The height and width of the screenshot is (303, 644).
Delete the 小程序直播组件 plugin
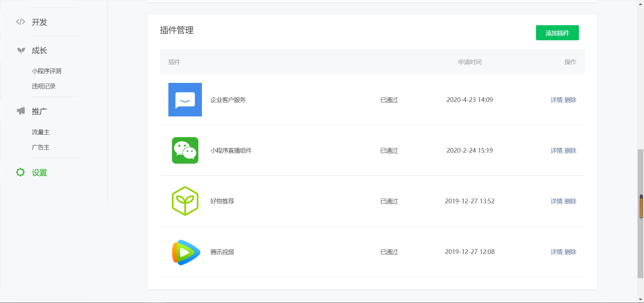point(571,151)
